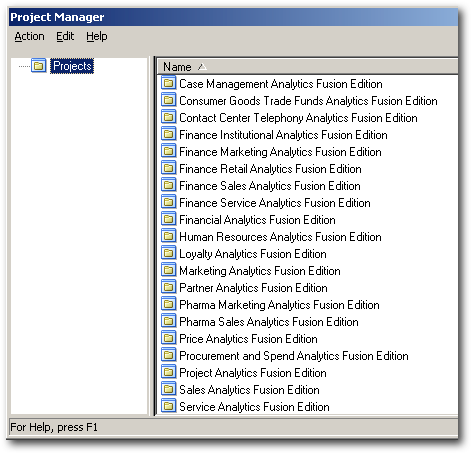This screenshot has width=472, height=454.
Task: Select 'Loyalty Analytics Fusion Edition' row text
Action: [253, 254]
